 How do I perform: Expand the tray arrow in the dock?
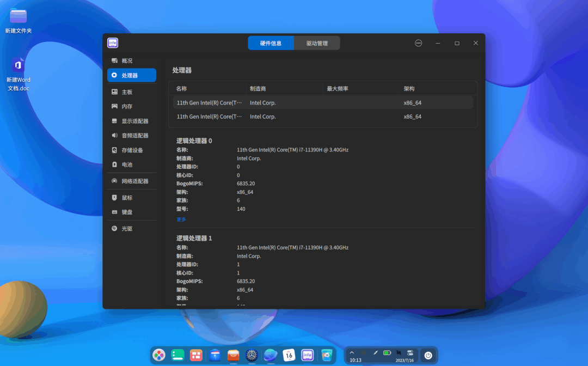(352, 352)
